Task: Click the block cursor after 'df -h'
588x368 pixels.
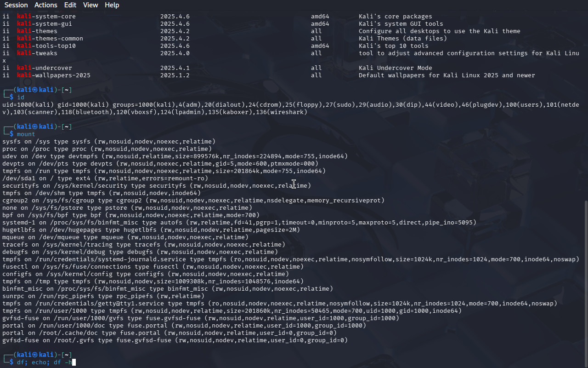Action: point(73,362)
